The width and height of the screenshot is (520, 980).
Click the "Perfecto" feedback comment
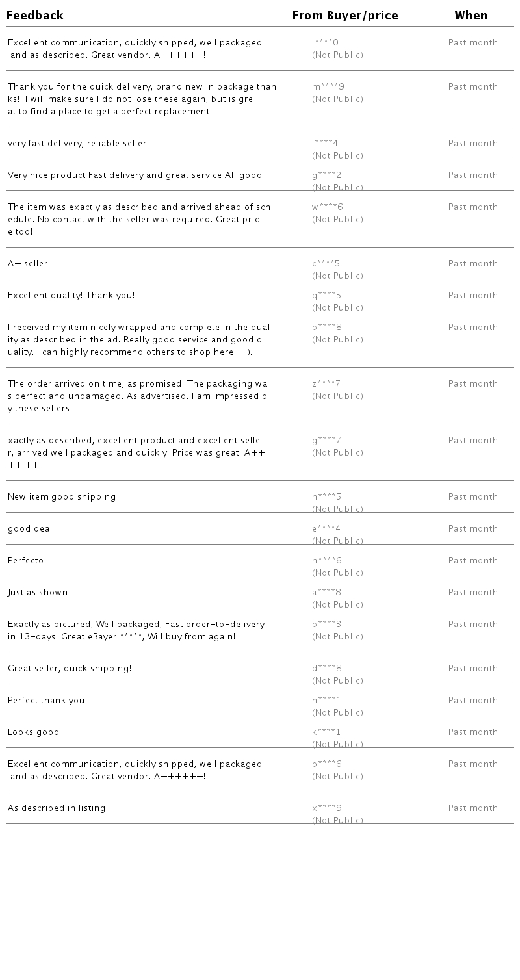coord(26,561)
